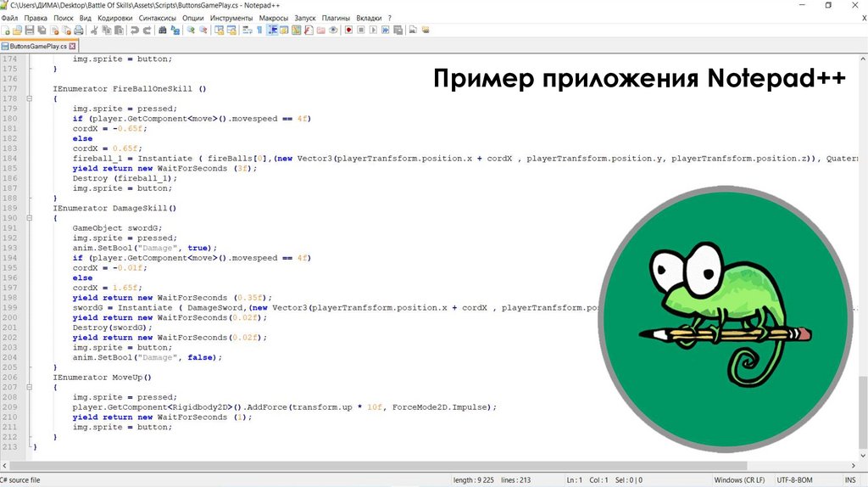This screenshot has height=487, width=868.
Task: Click 'lines : 213' in status bar
Action: click(x=516, y=480)
